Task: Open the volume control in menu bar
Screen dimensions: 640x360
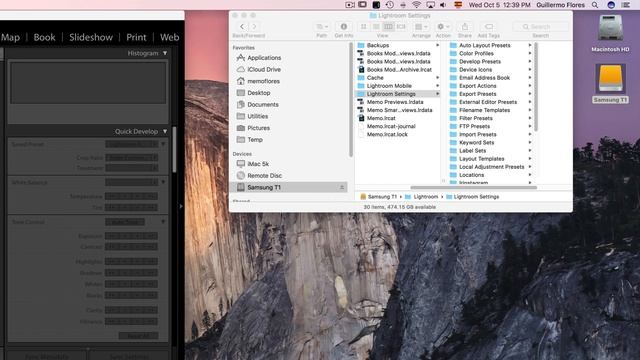Action: point(443,5)
